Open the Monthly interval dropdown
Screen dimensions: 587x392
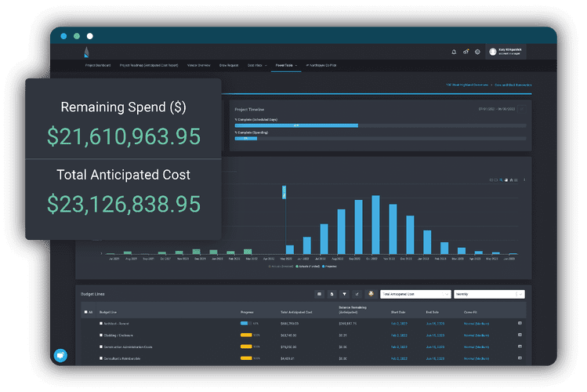click(x=489, y=294)
